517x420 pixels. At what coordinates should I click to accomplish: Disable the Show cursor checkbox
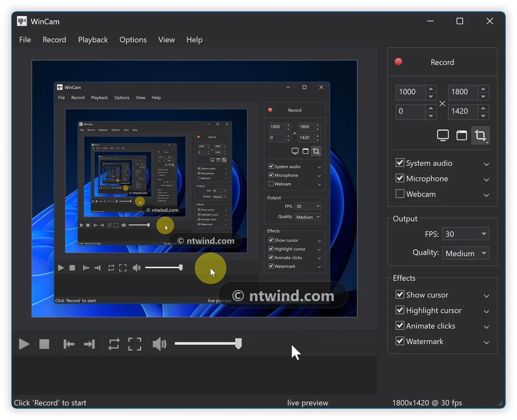coord(400,295)
